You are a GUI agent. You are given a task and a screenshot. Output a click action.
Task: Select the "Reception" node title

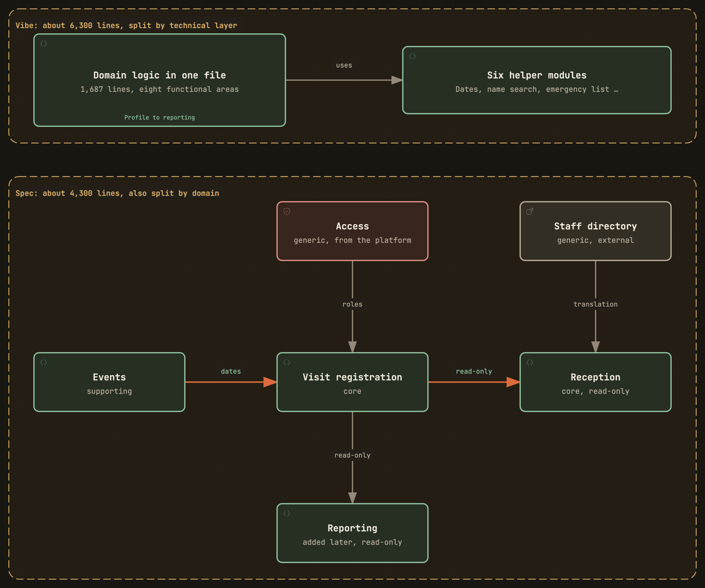pyautogui.click(x=596, y=377)
